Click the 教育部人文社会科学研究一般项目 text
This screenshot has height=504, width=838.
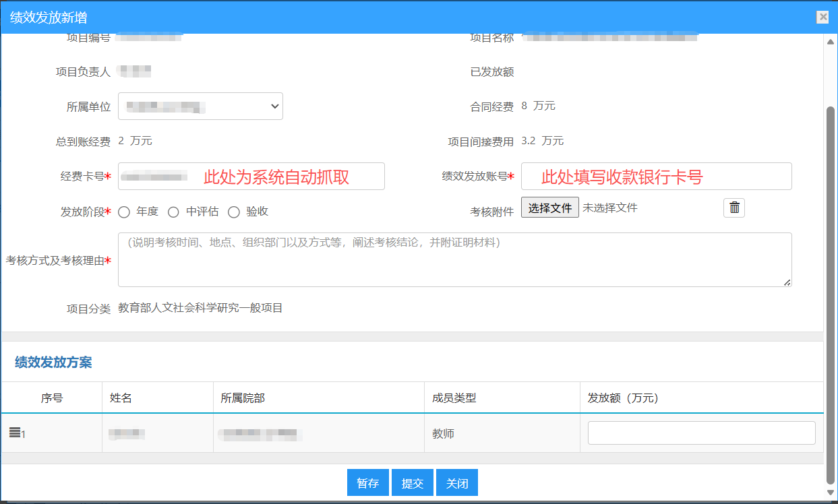click(x=200, y=309)
